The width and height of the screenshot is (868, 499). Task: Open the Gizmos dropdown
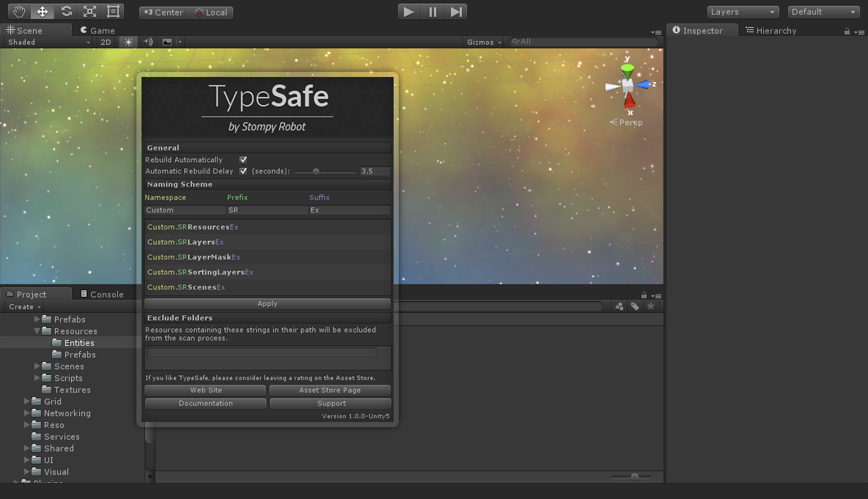coord(484,42)
